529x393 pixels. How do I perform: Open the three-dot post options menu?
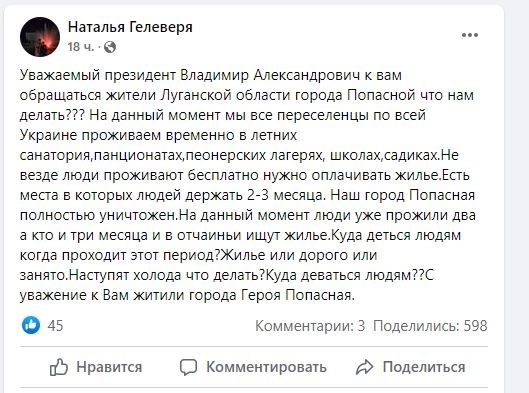[x=470, y=35]
